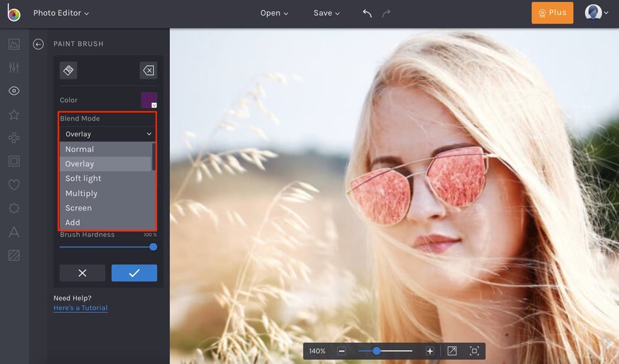Viewport: 619px width, 364px height.
Task: Click the orange Plus upgrade button
Action: point(552,12)
